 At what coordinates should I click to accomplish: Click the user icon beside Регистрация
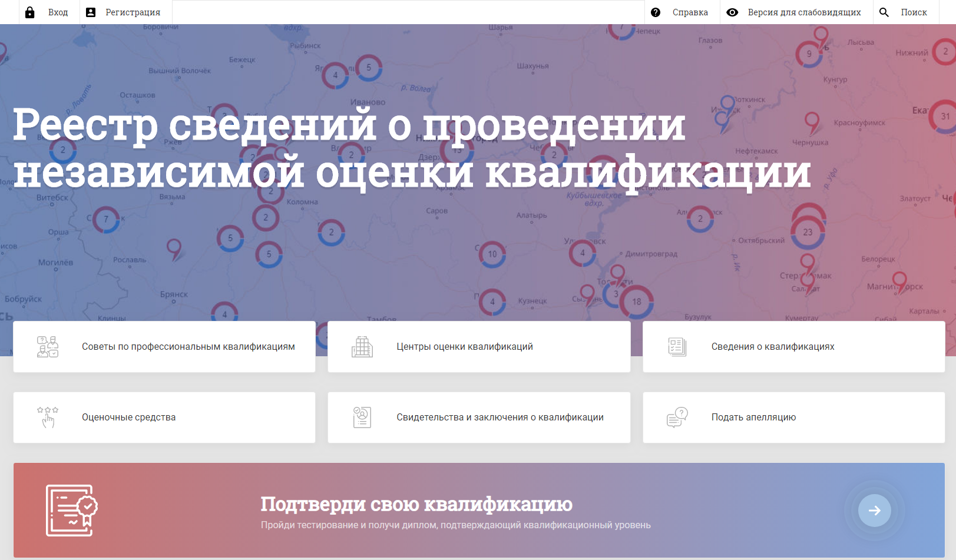click(91, 12)
